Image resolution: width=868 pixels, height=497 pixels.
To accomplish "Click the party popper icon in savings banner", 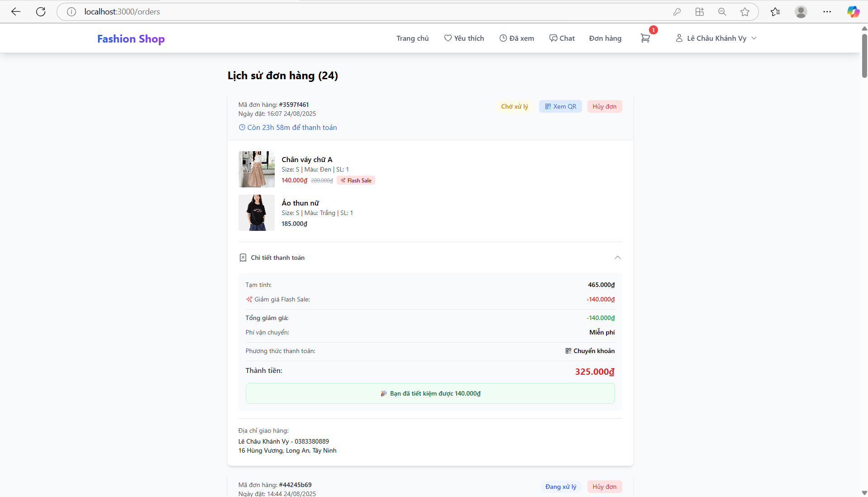I will 384,393.
